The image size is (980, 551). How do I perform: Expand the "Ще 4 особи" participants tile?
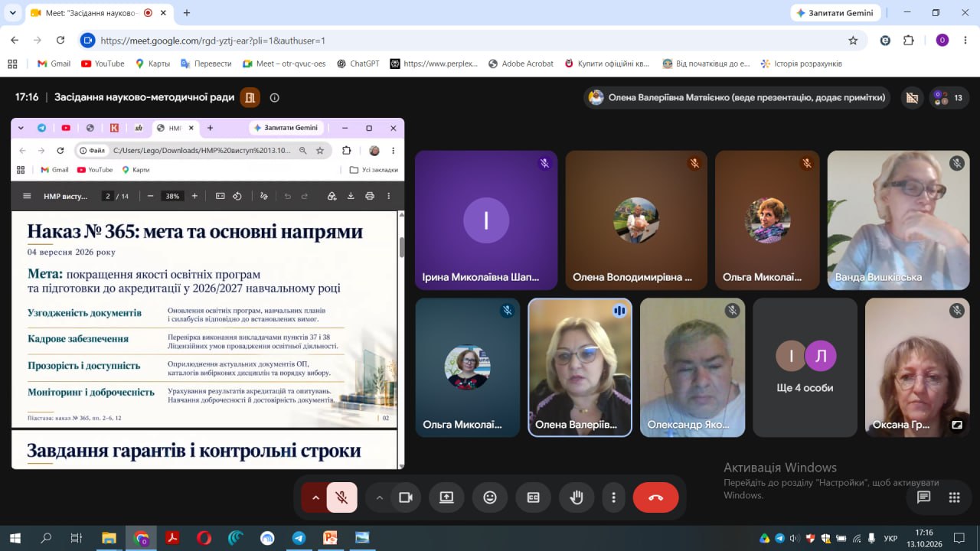[805, 367]
